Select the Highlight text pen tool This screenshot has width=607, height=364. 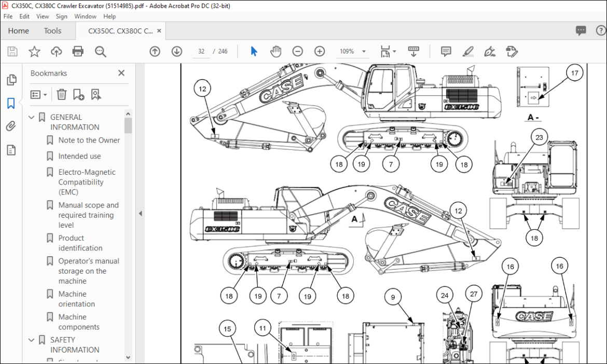click(x=468, y=51)
